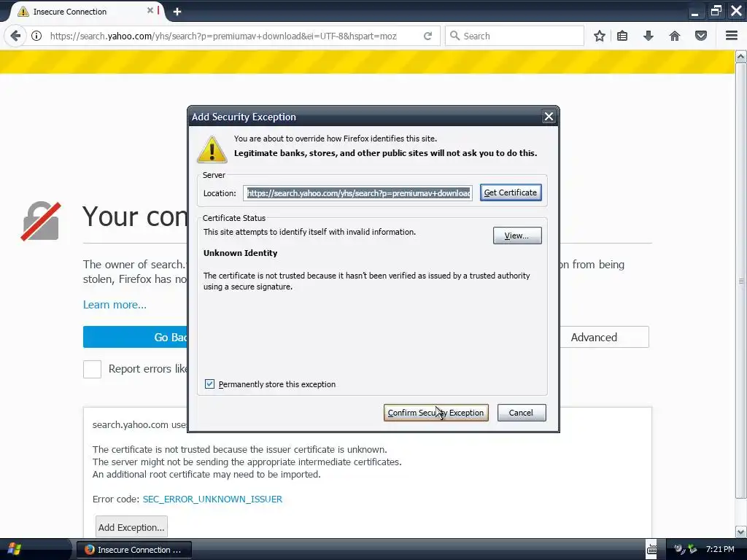Screen dimensions: 747x560
Task: Click Add Exception... button
Action: point(131,527)
